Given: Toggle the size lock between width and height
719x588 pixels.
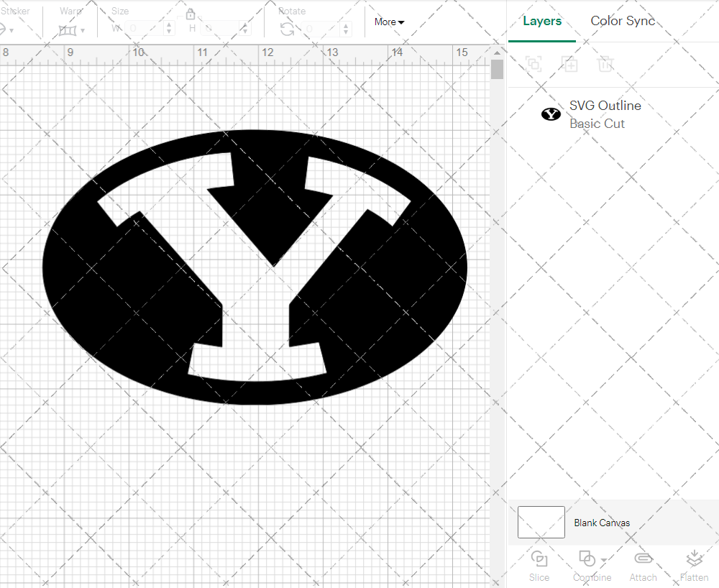Looking at the screenshot, I should coord(191,14).
